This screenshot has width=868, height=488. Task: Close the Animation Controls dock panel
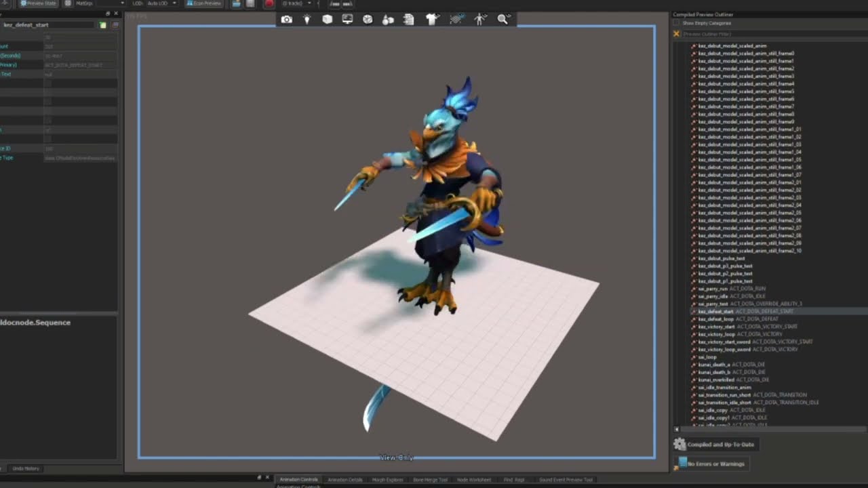click(x=267, y=478)
